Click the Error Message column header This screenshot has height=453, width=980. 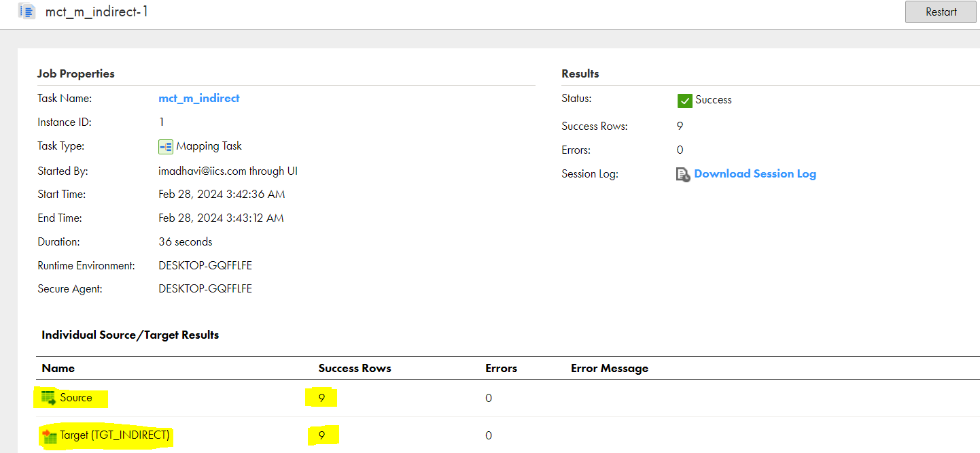[610, 368]
